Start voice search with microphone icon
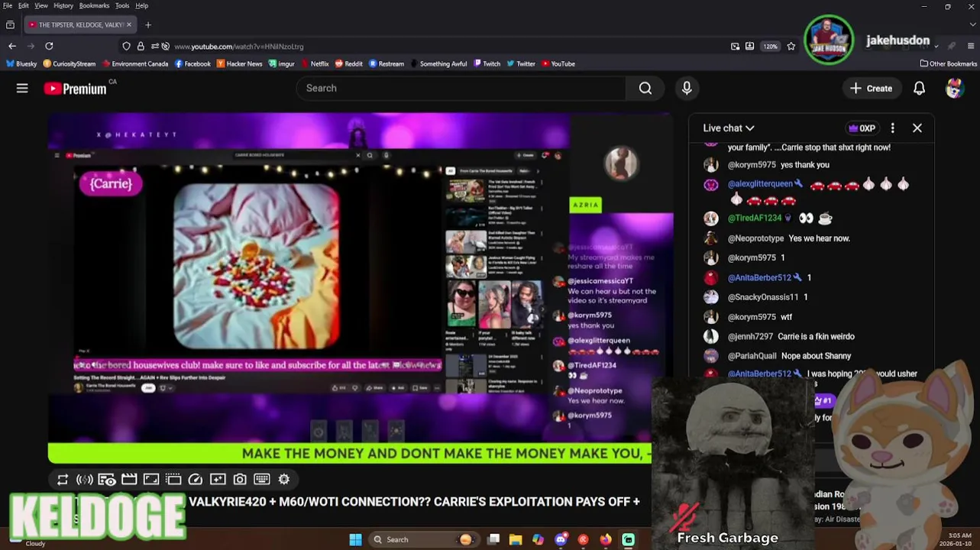980x550 pixels. click(687, 89)
